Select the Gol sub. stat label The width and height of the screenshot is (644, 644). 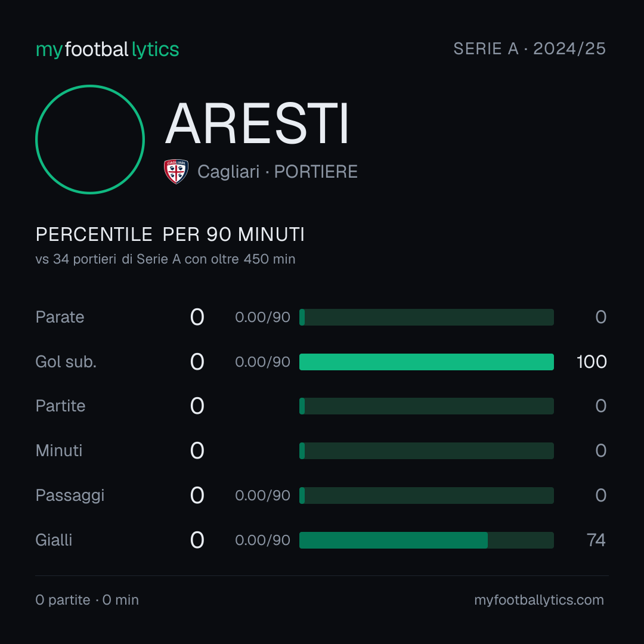66,362
